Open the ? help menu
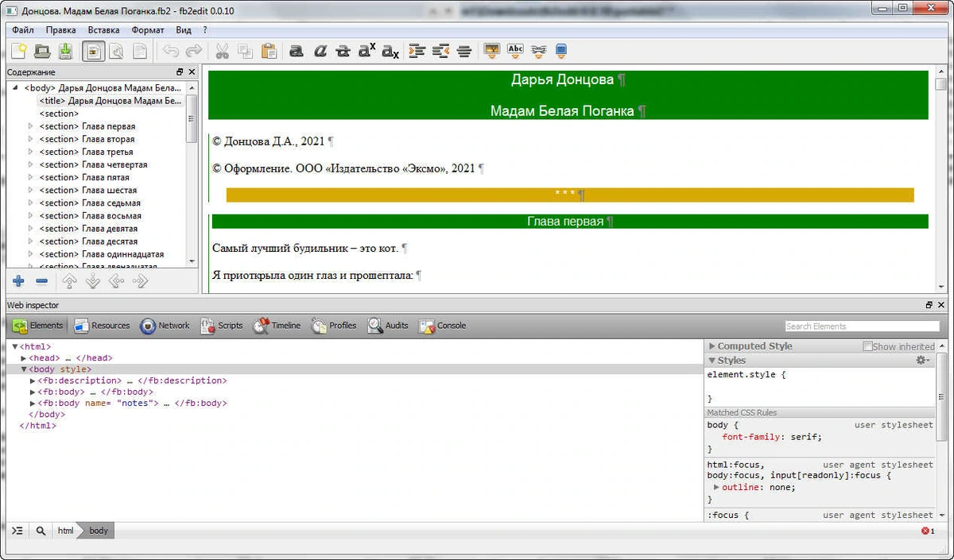The width and height of the screenshot is (954, 560). (x=205, y=29)
